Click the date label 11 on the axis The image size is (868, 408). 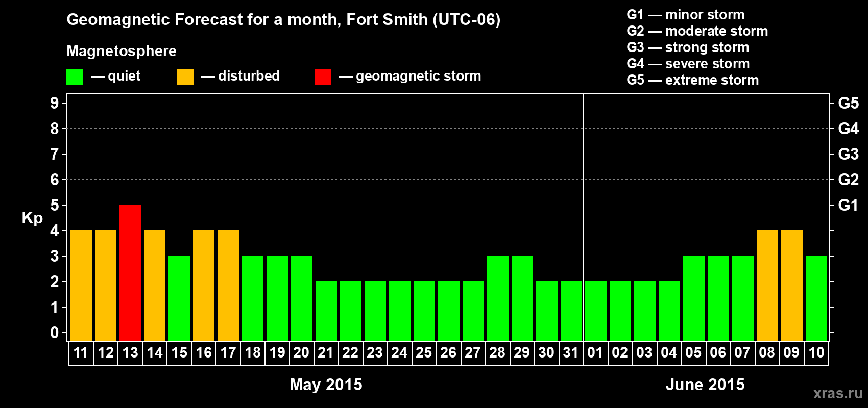[81, 352]
